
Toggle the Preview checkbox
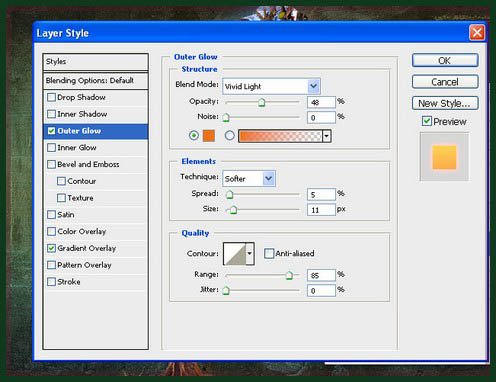pyautogui.click(x=427, y=121)
